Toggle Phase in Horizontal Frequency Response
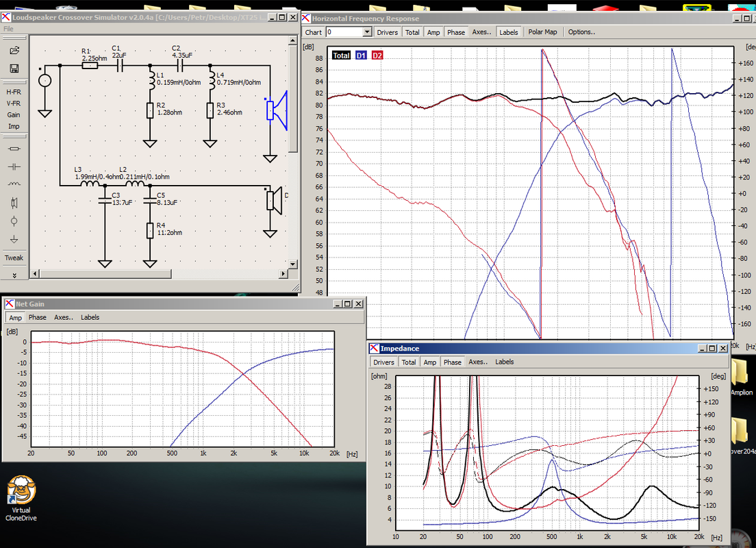The image size is (756, 548). (x=455, y=32)
